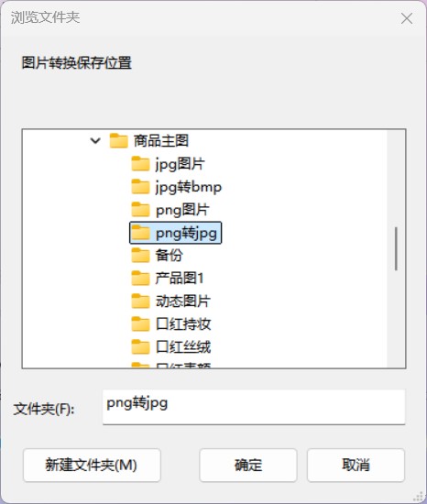The width and height of the screenshot is (427, 504).
Task: Click the vertical scrollbar thumb in folder tree
Action: tap(396, 248)
